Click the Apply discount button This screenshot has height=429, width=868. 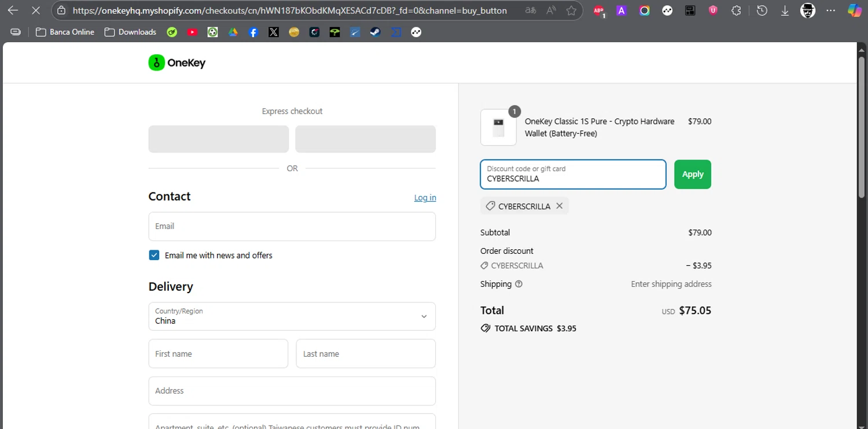coord(692,174)
